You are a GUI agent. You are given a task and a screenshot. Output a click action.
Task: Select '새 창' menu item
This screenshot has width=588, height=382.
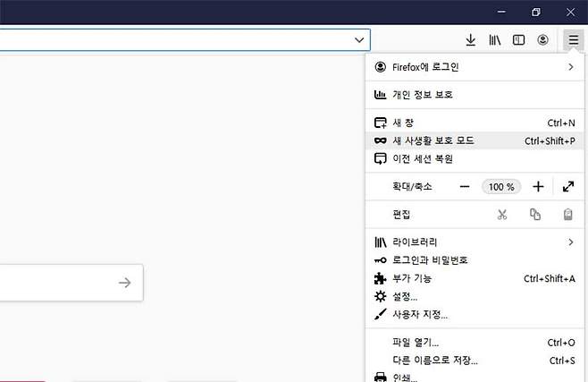(475, 123)
